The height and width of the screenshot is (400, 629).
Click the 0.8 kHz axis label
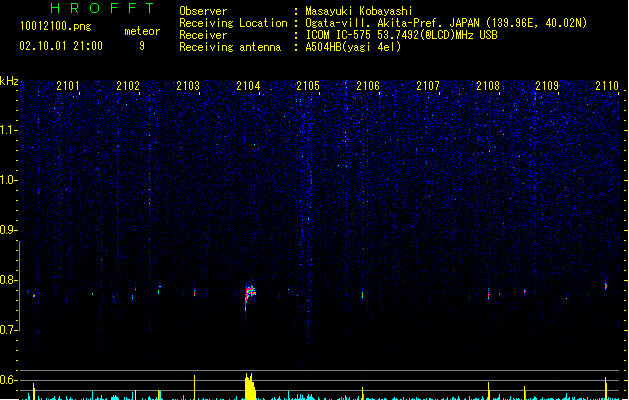(x=9, y=280)
